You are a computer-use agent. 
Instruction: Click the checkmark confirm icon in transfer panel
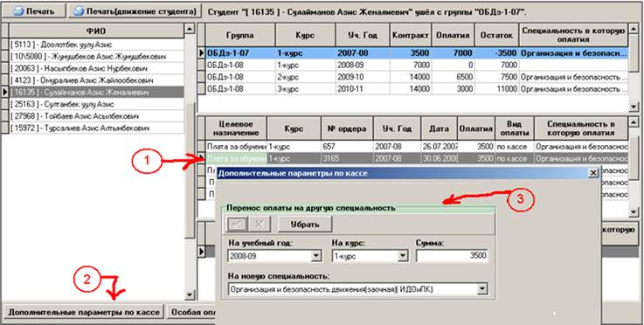point(237,225)
